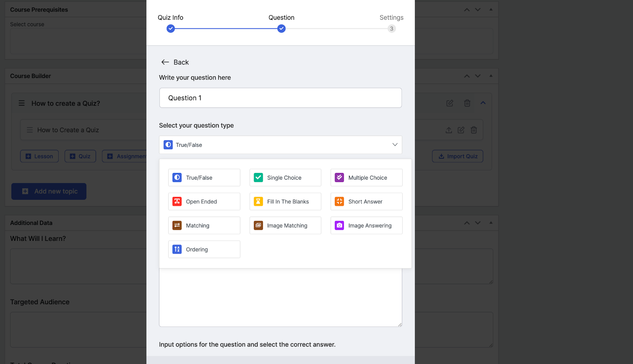
Task: Move Course Builder panel up
Action: pyautogui.click(x=467, y=76)
